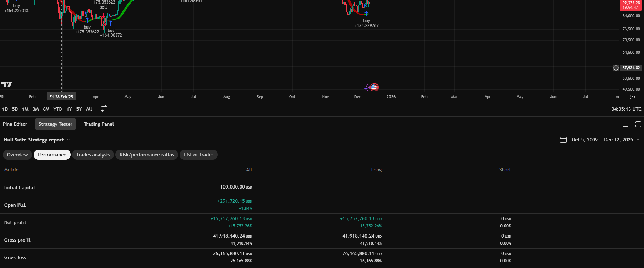Open the Go to date calendar icon
Image resolution: width=644 pixels, height=268 pixels.
point(104,109)
